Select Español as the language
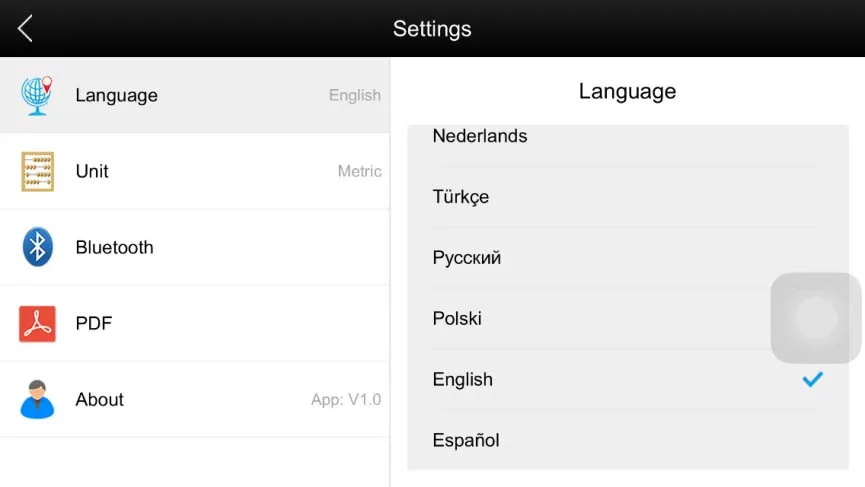The height and width of the screenshot is (487, 865). [466, 440]
